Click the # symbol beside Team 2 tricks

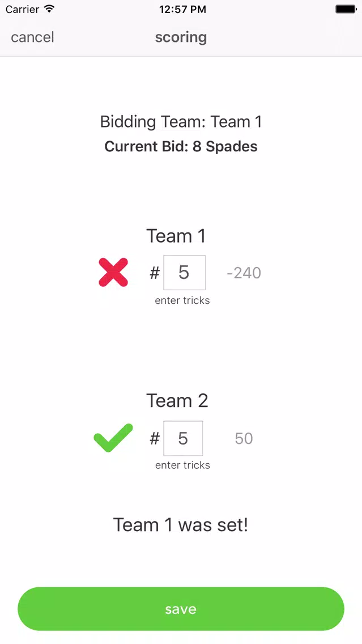154,438
